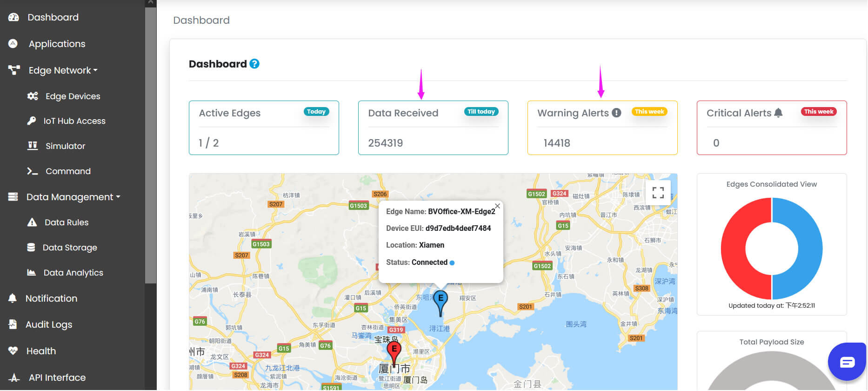The height and width of the screenshot is (391, 868).
Task: Click the red segment of edges donut chart
Action: click(x=734, y=249)
